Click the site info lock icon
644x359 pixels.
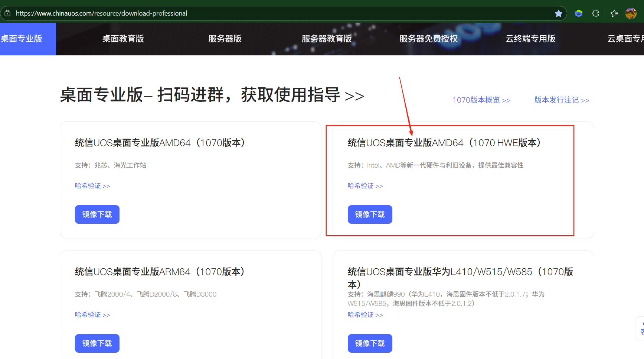[x=7, y=13]
